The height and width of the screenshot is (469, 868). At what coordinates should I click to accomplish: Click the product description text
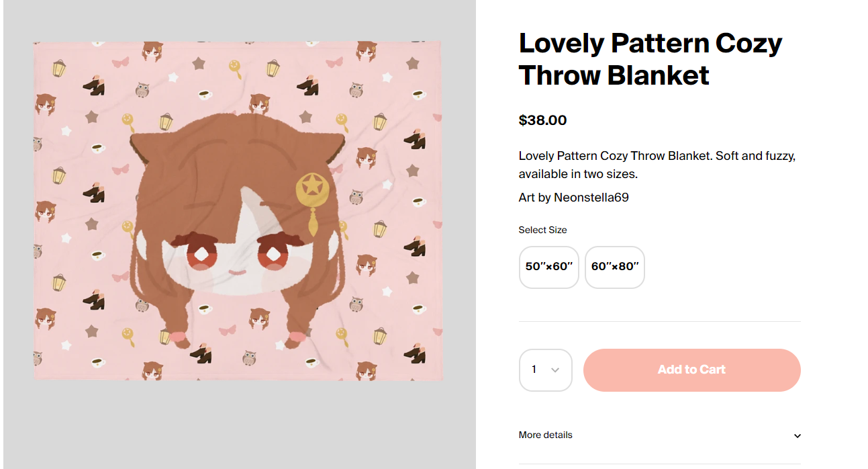[x=657, y=165]
